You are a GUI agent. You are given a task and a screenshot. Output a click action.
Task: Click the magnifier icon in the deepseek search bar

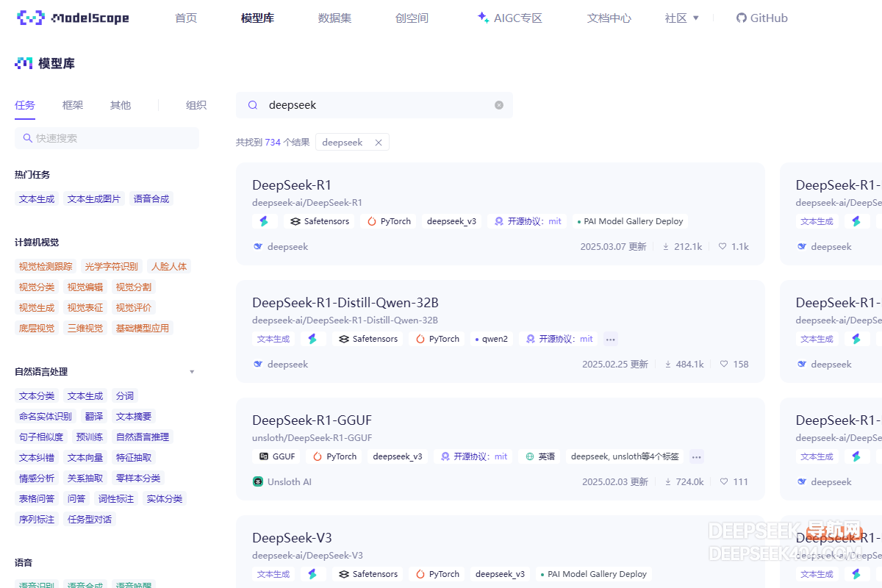253,105
